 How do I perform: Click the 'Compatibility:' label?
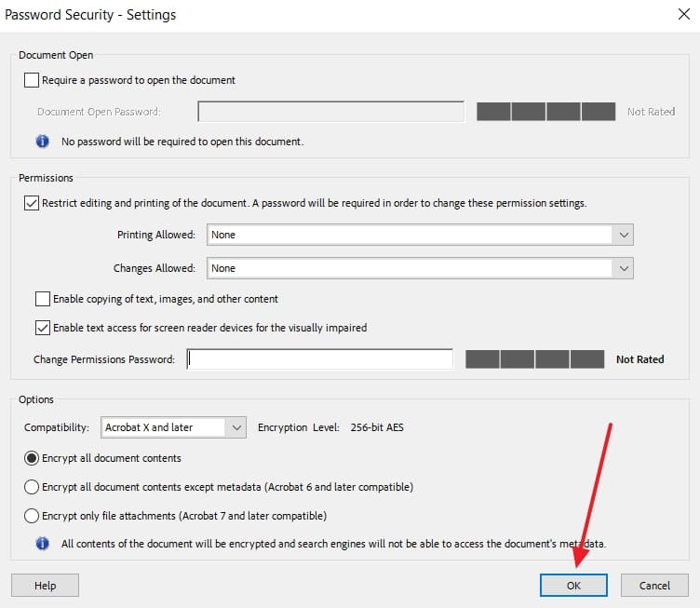coord(57,427)
